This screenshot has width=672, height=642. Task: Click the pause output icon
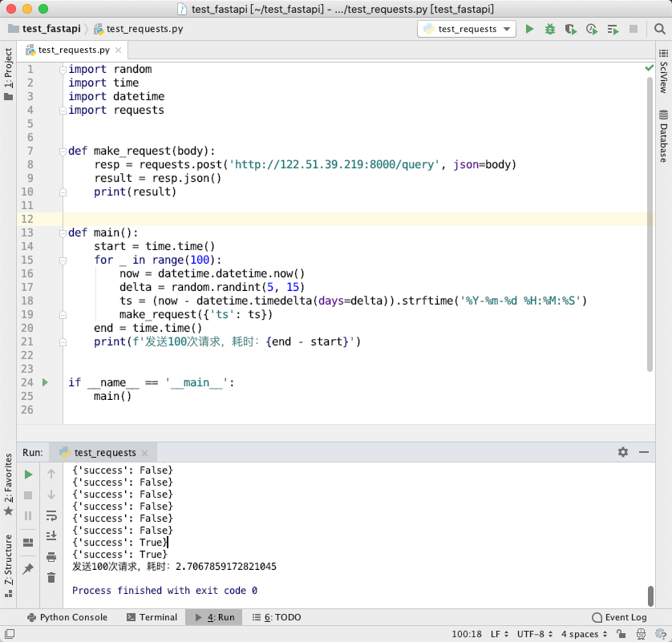28,515
